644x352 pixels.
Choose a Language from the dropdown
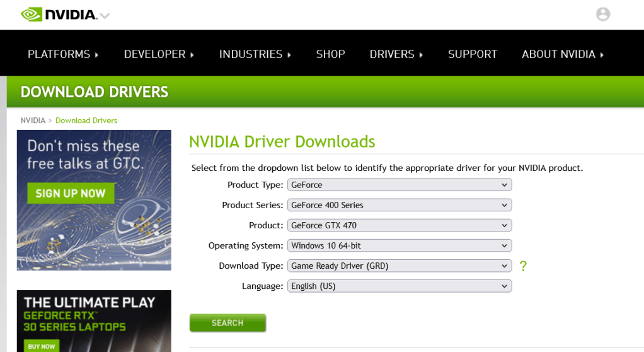pos(400,286)
